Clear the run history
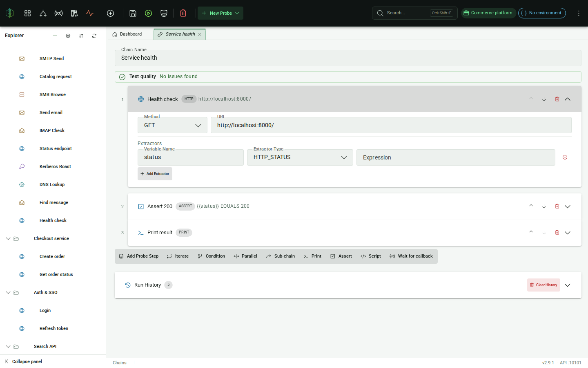 543,285
